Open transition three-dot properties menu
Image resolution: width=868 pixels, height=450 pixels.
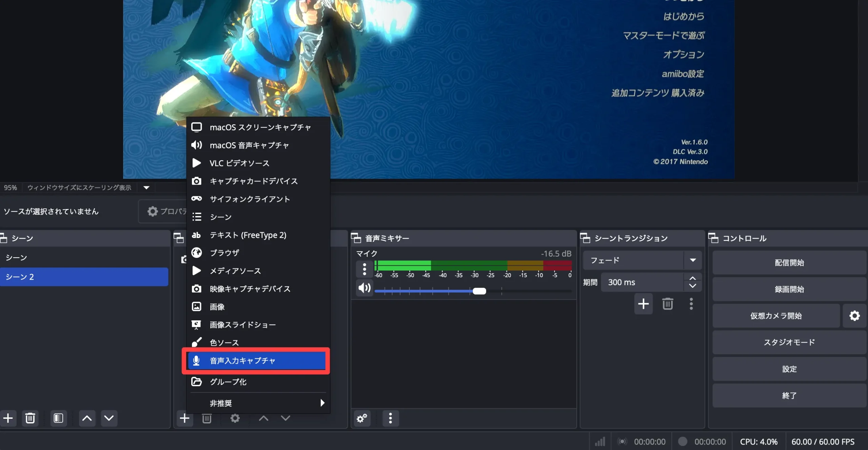[x=691, y=304]
